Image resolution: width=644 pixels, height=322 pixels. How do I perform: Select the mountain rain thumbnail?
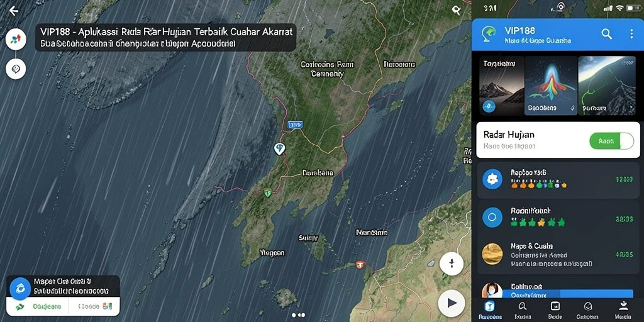click(502, 86)
